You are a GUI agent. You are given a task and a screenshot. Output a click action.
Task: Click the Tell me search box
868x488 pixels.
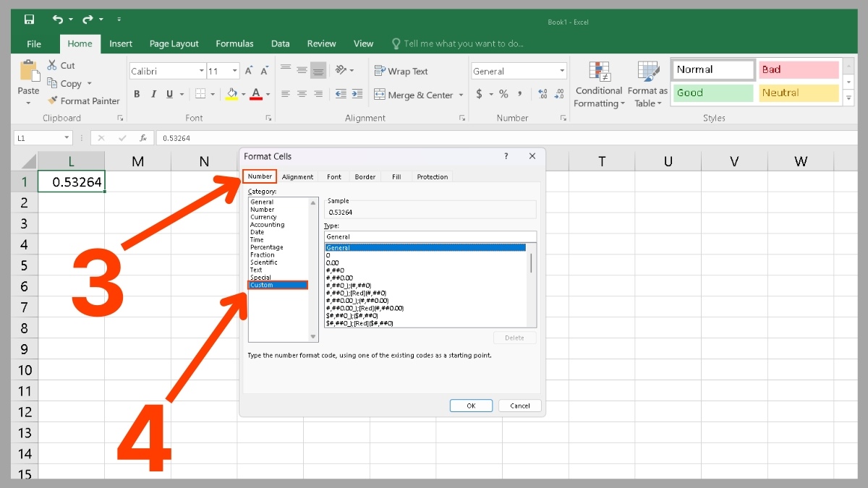(x=457, y=43)
